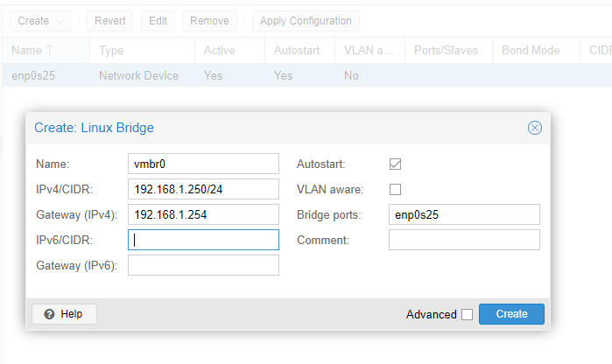Tick the Advanced checkbox
The width and height of the screenshot is (612, 364).
click(467, 314)
